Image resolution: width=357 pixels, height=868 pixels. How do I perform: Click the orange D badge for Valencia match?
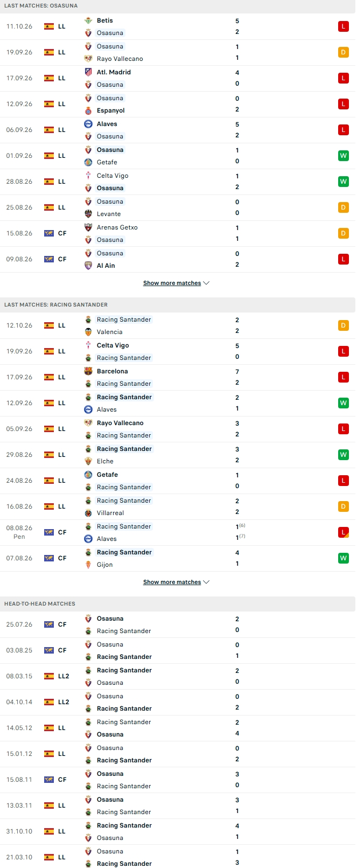tap(343, 325)
